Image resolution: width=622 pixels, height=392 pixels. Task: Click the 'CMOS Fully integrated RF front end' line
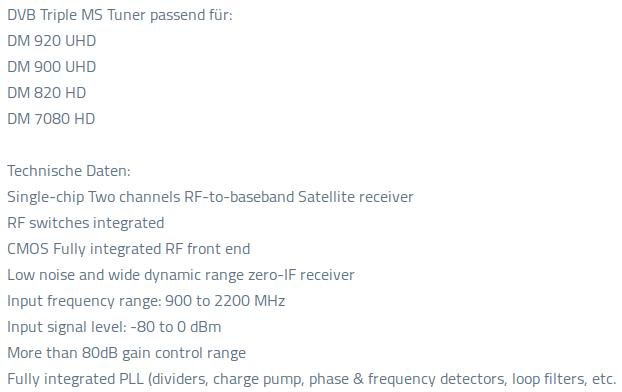point(129,249)
